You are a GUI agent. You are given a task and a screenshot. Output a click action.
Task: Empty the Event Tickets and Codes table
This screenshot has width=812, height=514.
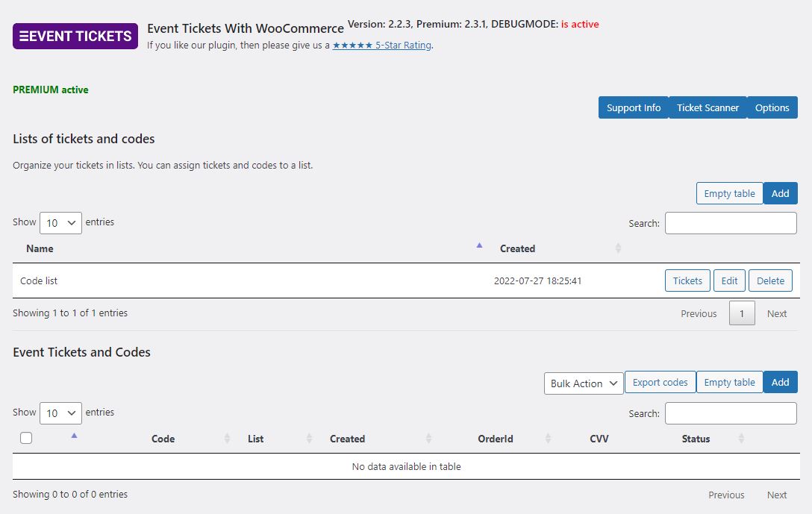729,382
